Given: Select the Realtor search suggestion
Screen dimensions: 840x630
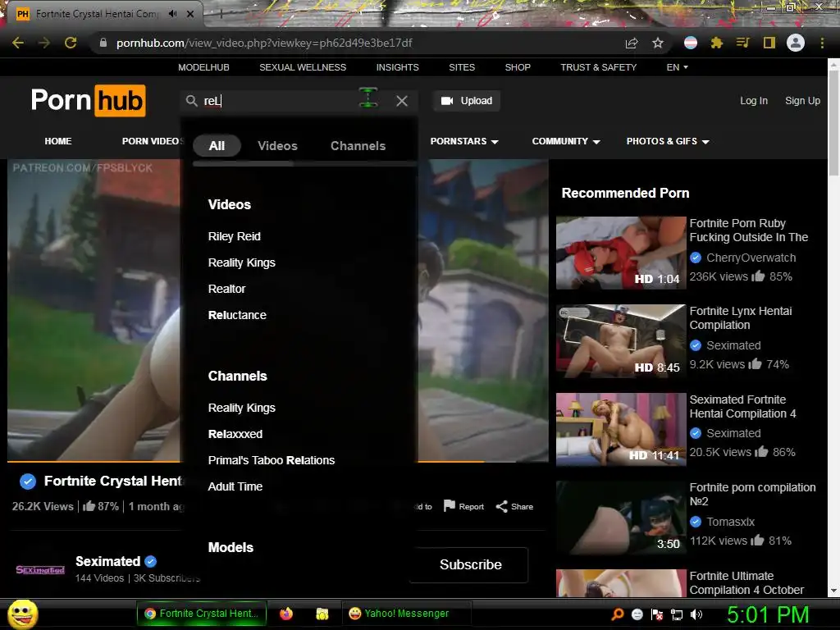Looking at the screenshot, I should [226, 289].
